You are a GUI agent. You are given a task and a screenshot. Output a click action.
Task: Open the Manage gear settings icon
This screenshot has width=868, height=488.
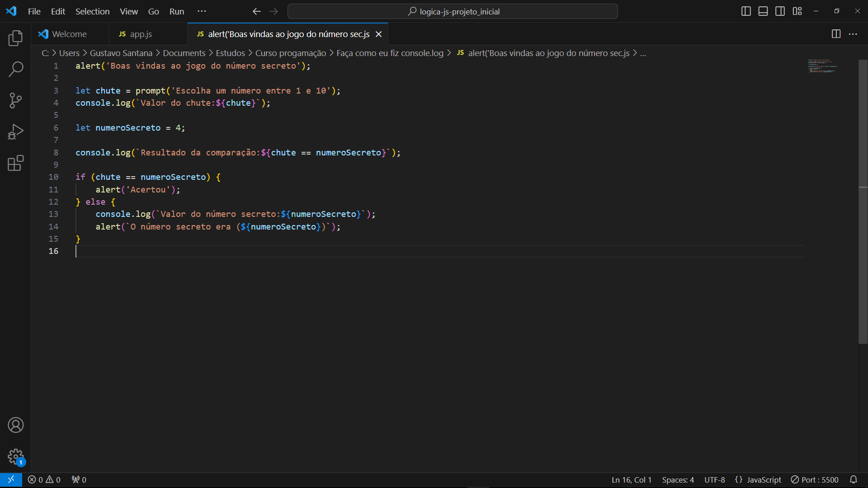tap(15, 456)
